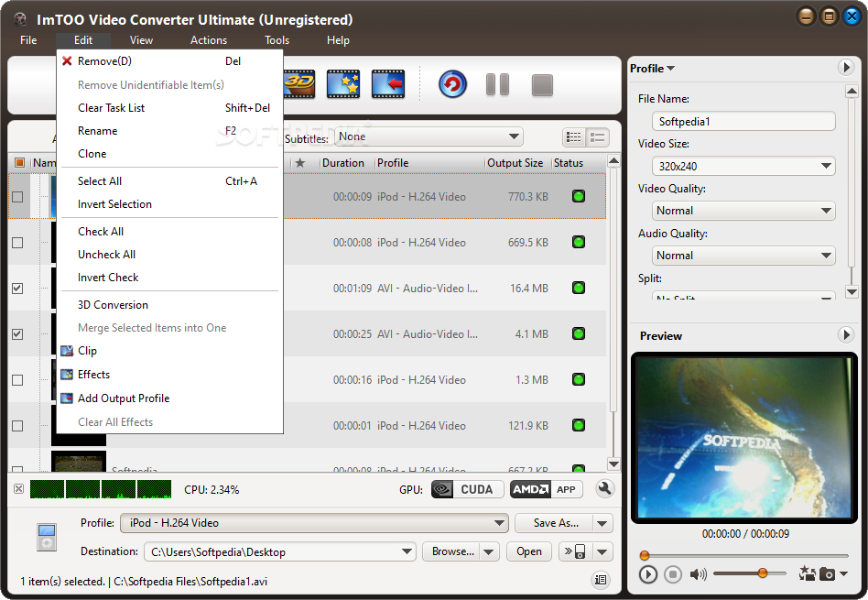Expand the Save As arrow dropdown
Image resolution: width=868 pixels, height=600 pixels.
602,523
